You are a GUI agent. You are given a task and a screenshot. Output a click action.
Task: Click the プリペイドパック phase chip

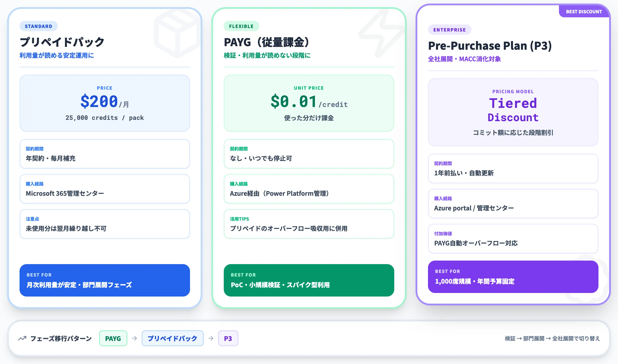[x=172, y=338]
